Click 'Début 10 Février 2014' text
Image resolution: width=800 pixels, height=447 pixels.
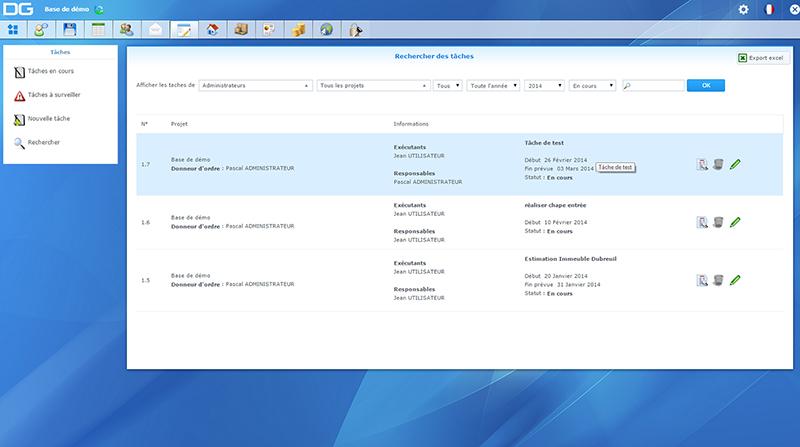(x=556, y=222)
